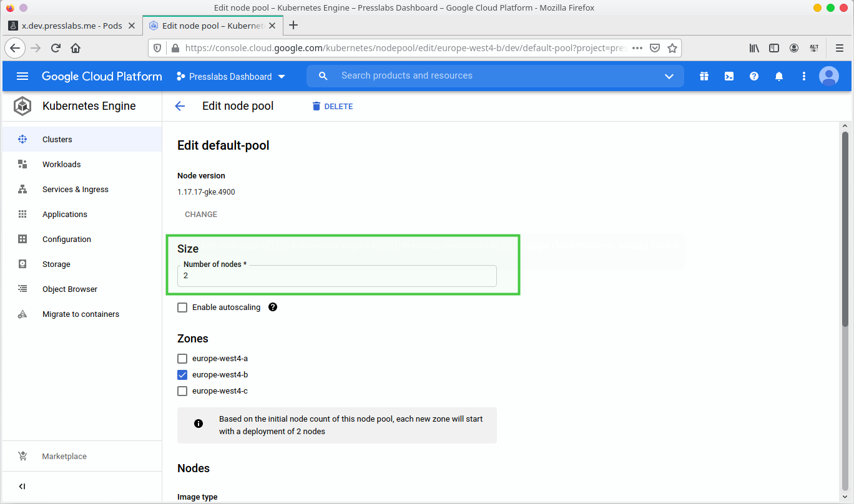Enable autoscaling checkbox

(182, 308)
